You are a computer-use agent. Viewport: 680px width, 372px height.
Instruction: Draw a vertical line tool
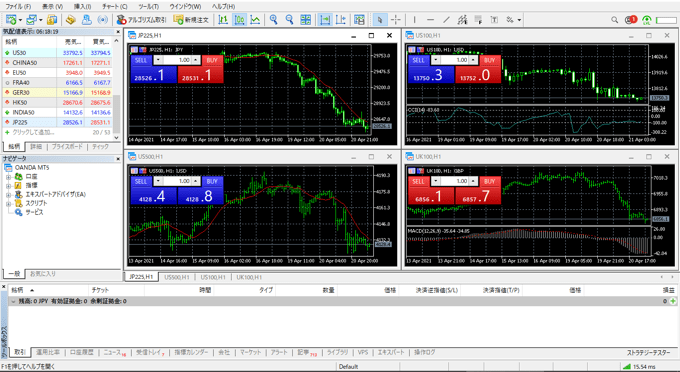click(415, 20)
